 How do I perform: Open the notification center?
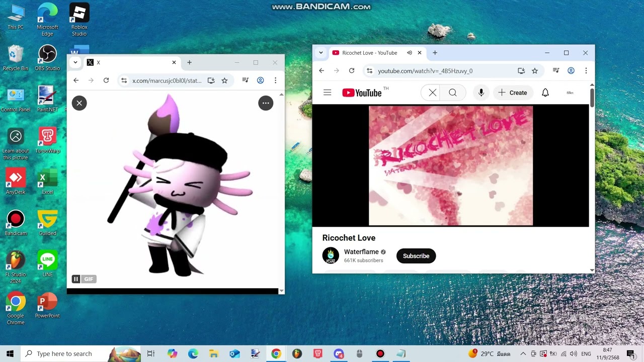(631, 354)
